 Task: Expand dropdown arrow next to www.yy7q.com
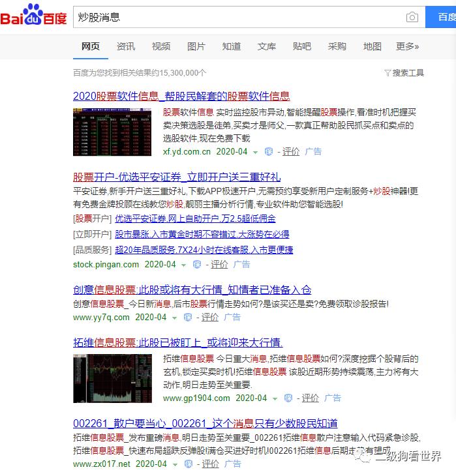click(x=174, y=318)
